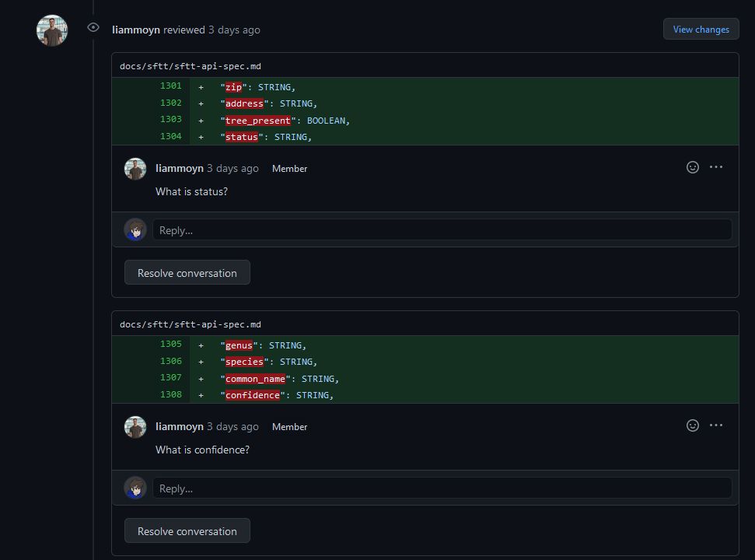Click liammoyn's username on the status comment

pos(179,168)
